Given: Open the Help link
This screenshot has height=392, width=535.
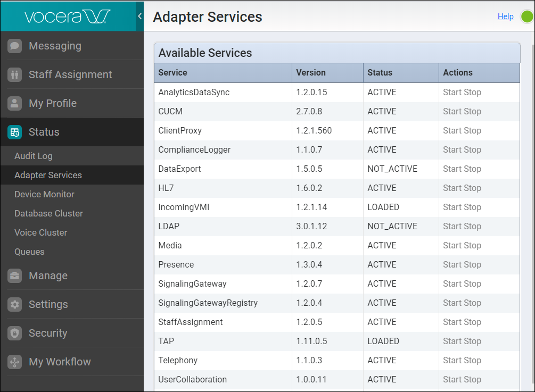Looking at the screenshot, I should (x=505, y=16).
